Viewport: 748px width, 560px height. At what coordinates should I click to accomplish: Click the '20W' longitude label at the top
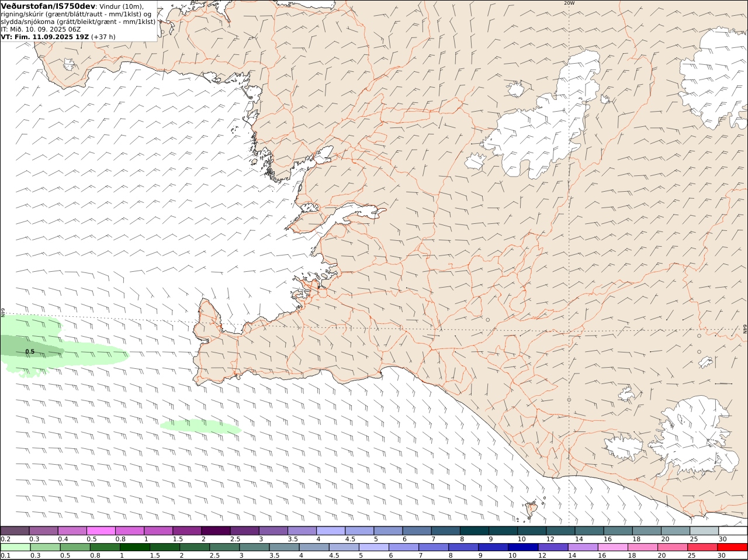click(569, 3)
